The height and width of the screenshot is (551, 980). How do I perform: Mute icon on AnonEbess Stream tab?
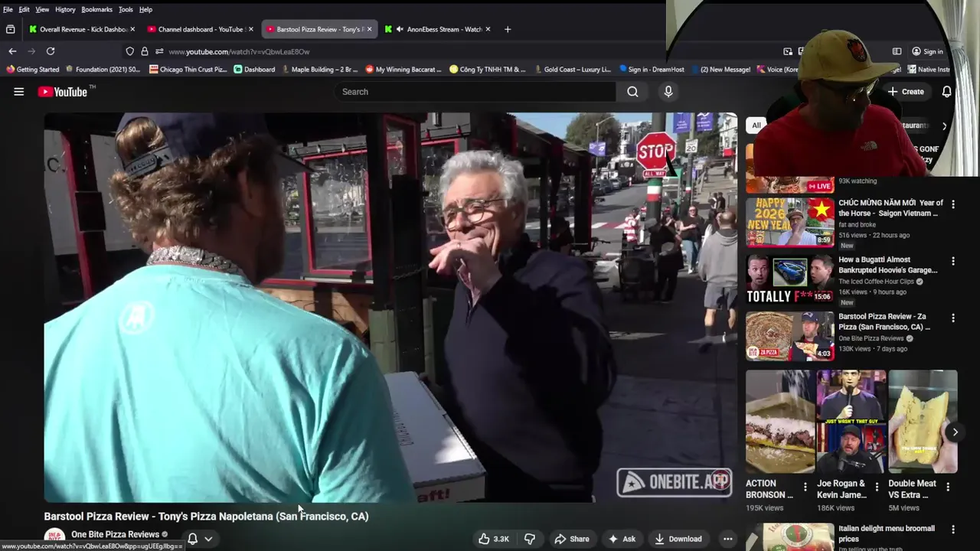click(x=399, y=29)
